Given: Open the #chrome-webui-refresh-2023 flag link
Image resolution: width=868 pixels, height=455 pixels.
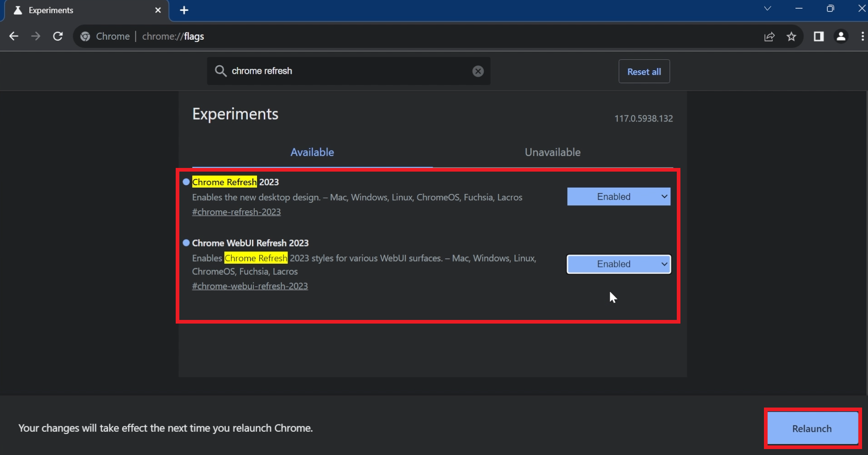Looking at the screenshot, I should click(250, 286).
